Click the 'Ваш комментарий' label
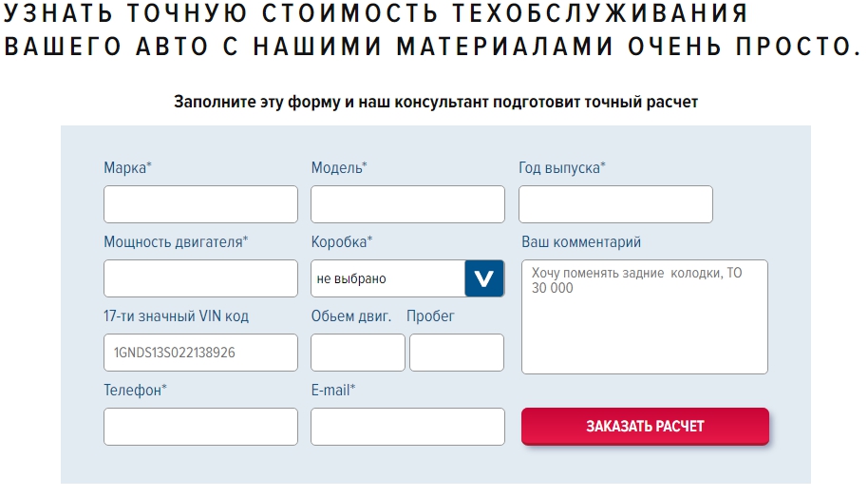This screenshot has height=497, width=868. [x=581, y=242]
